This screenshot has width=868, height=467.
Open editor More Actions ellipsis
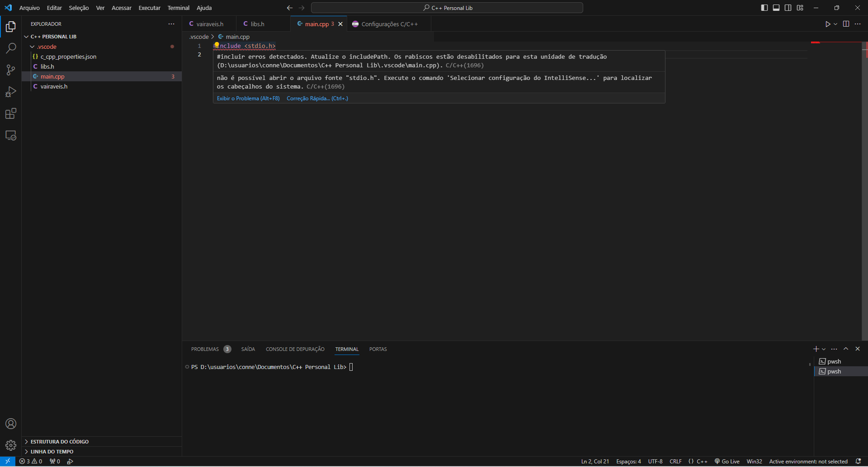[x=858, y=24]
